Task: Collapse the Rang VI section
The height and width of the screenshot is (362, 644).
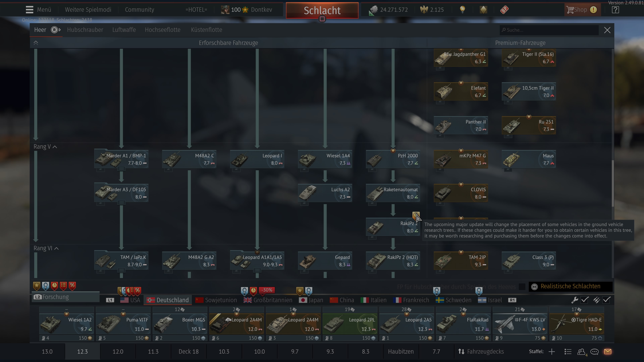Action: pyautogui.click(x=57, y=248)
